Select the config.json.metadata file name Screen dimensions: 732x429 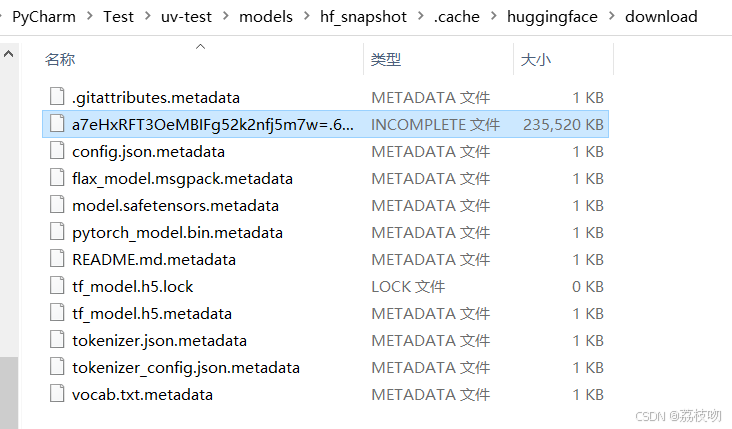[x=148, y=152]
